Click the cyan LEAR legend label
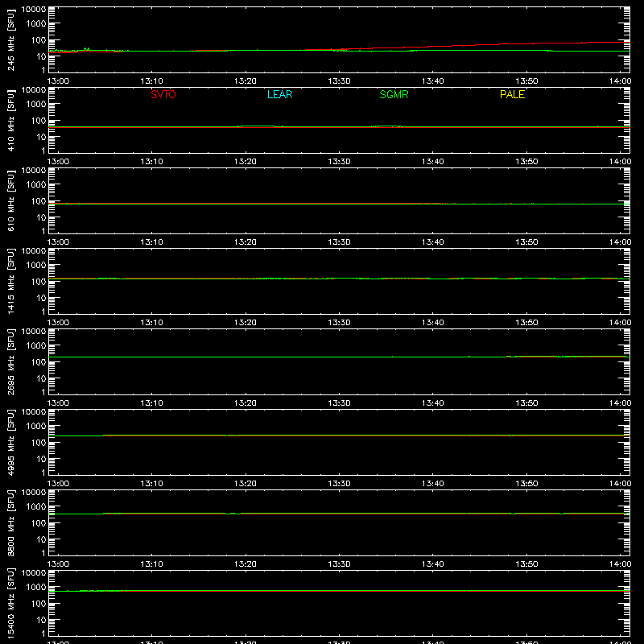The height and width of the screenshot is (644, 644). [279, 94]
